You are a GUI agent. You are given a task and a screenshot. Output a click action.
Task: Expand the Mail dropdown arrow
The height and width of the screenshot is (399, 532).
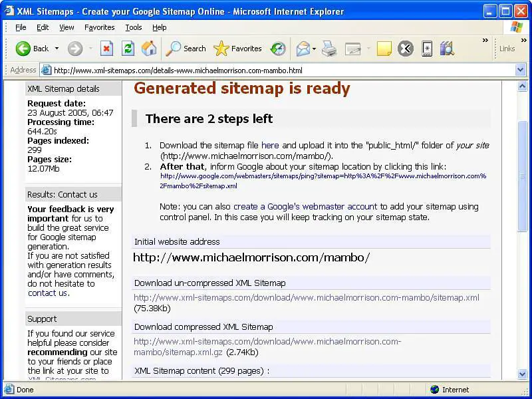pyautogui.click(x=314, y=49)
